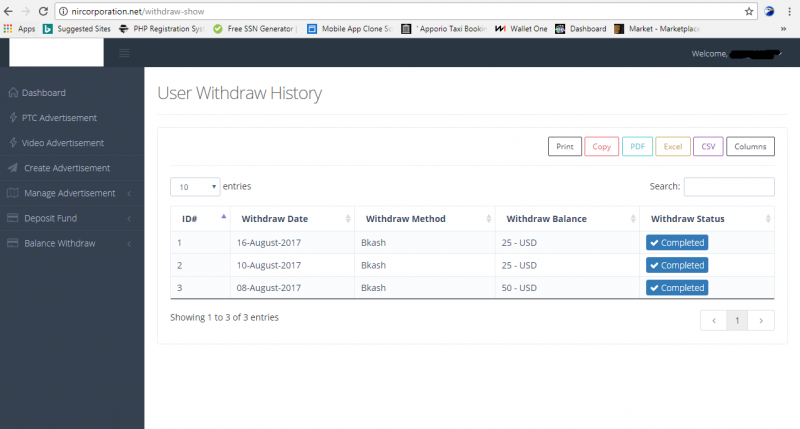Go to previous page in pagination
Image resolution: width=800 pixels, height=429 pixels.
(x=714, y=320)
